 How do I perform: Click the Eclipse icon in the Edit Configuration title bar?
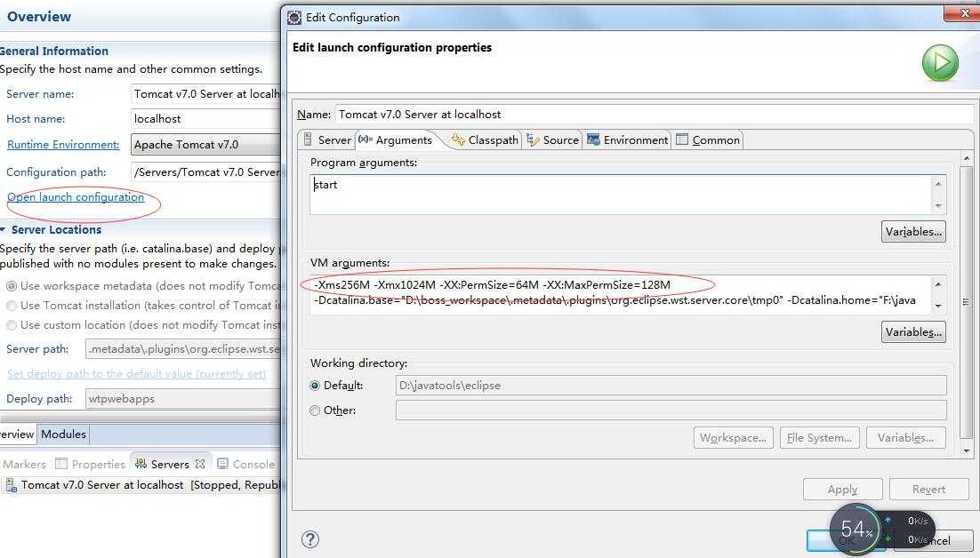[x=293, y=18]
